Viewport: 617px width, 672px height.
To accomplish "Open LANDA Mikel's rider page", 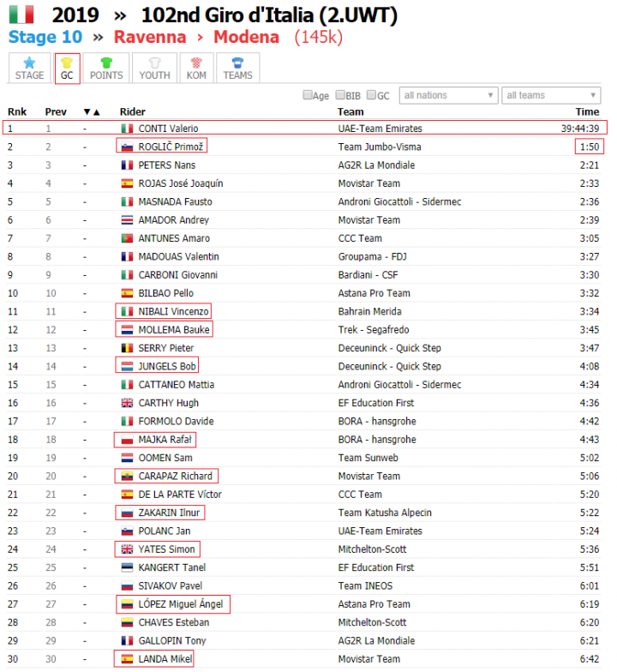I will (x=165, y=659).
